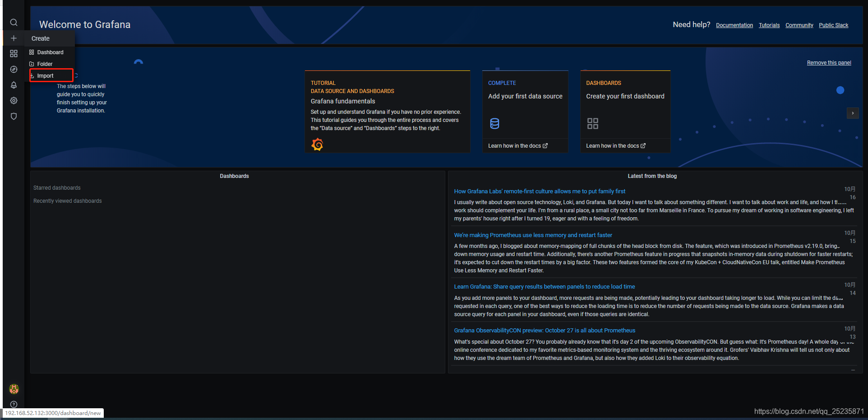Open Prometheus less memory blog post

[x=533, y=235]
